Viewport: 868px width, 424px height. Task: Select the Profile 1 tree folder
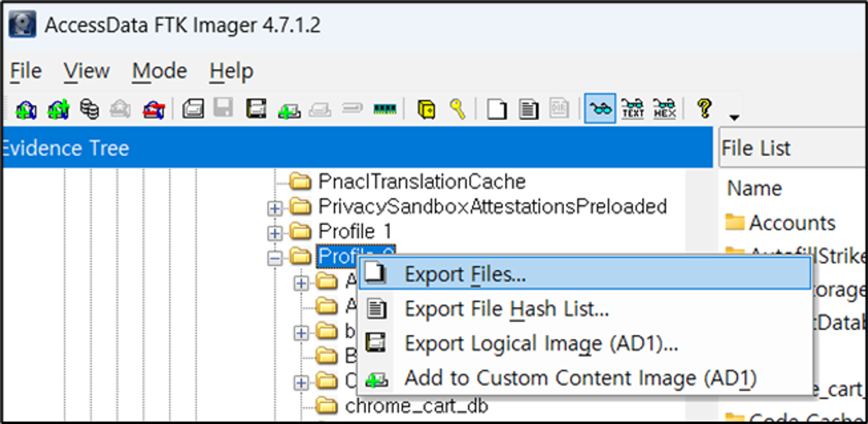coord(355,231)
